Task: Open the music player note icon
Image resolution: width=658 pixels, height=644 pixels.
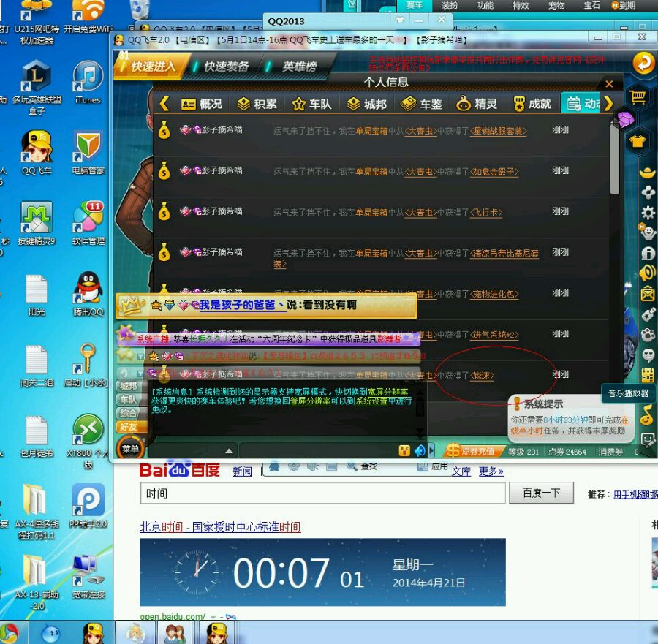Action: pyautogui.click(x=648, y=415)
